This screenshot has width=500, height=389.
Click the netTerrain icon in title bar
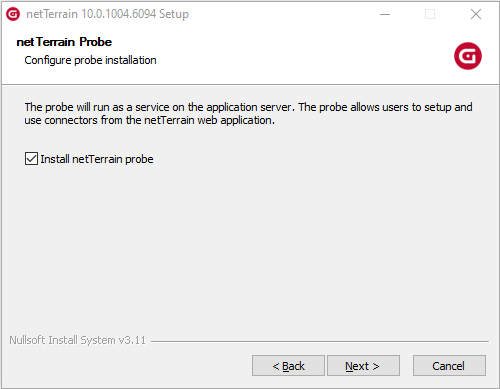click(13, 14)
